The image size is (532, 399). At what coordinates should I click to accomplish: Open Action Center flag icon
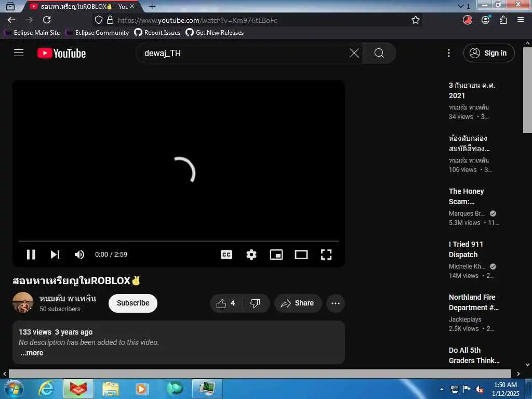(x=467, y=389)
